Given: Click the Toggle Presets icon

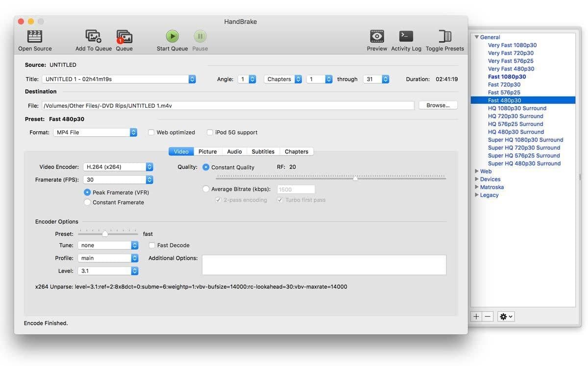Looking at the screenshot, I should (x=445, y=36).
